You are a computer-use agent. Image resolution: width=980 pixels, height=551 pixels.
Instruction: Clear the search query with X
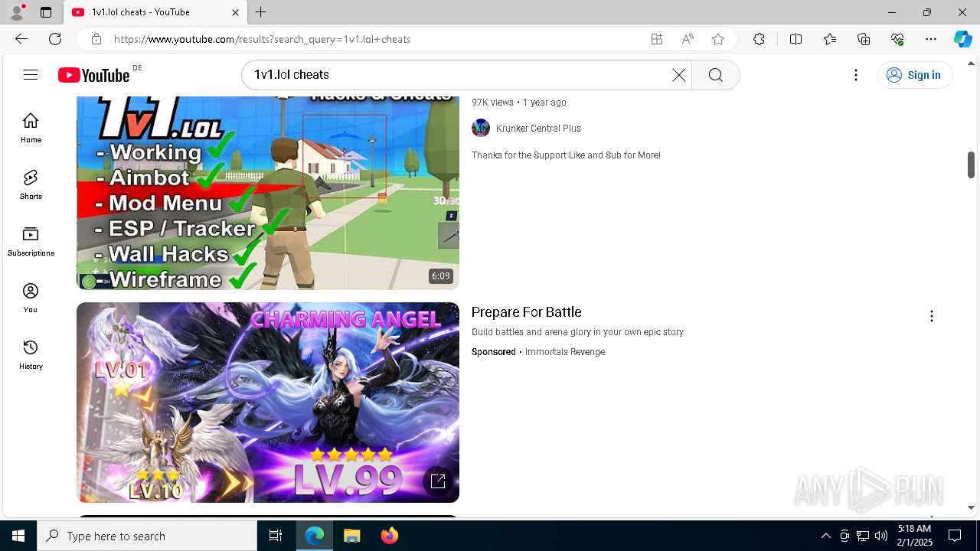(679, 75)
